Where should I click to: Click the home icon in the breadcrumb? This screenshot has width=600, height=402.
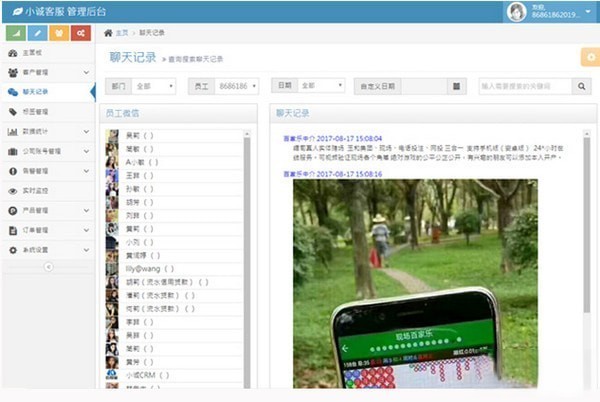pyautogui.click(x=108, y=33)
